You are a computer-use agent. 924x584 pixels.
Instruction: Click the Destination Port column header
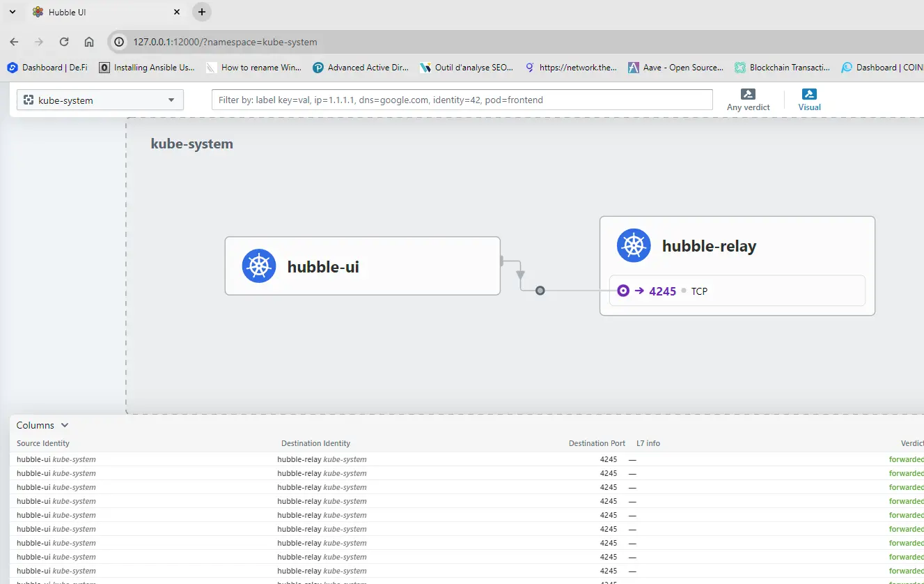(597, 443)
